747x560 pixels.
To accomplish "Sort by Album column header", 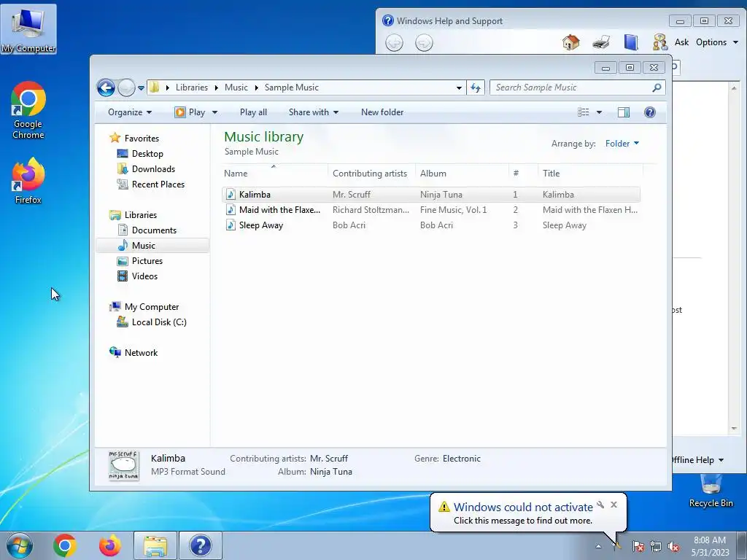I will [462, 174].
